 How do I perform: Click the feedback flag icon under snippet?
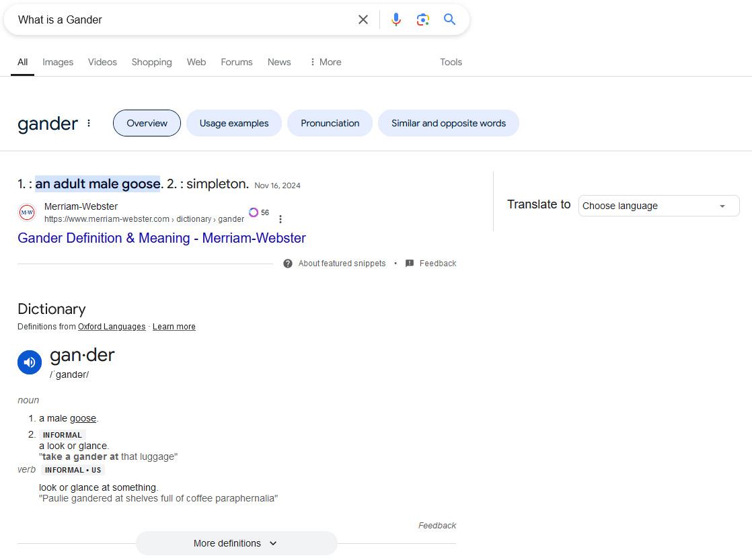pyautogui.click(x=410, y=264)
